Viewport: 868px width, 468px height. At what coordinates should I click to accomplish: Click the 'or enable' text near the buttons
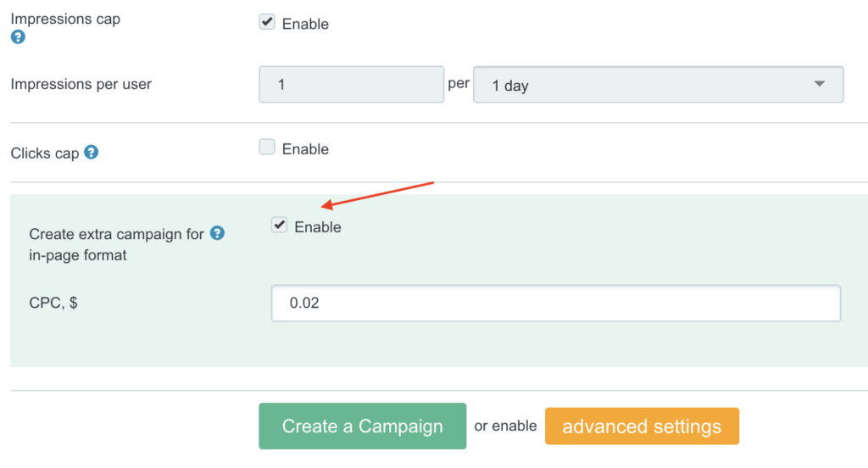click(x=505, y=426)
